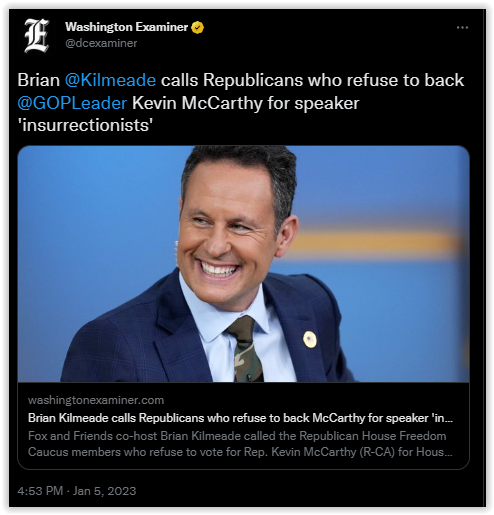This screenshot has height=515, width=494.
Task: Click the washingtonexaminer.com domain label
Action: (x=96, y=400)
